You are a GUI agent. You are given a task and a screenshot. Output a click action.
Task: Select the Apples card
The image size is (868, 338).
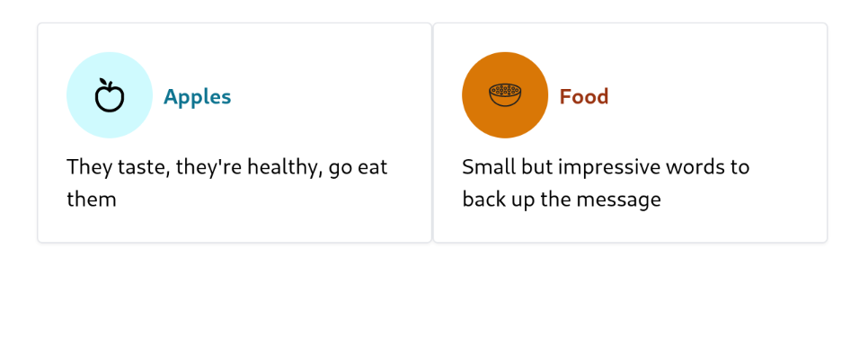[235, 132]
